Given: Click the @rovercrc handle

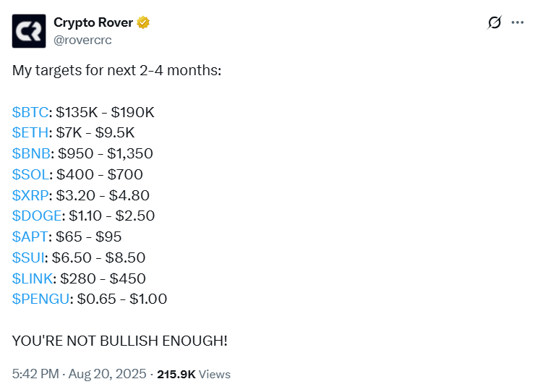Looking at the screenshot, I should pos(83,40).
